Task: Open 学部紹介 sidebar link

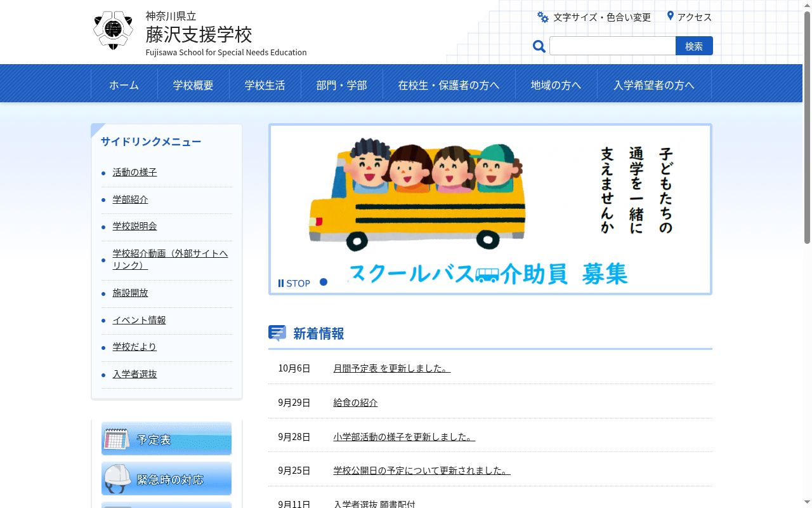Action: [131, 199]
